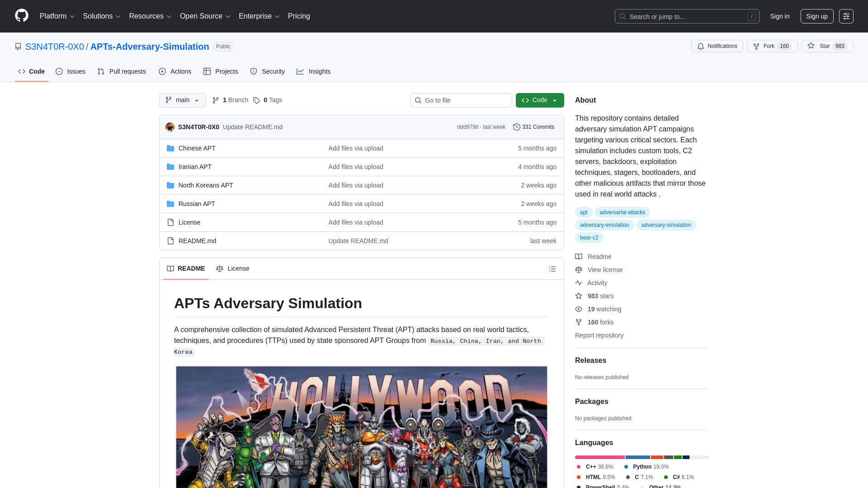Screen dimensions: 868x488
Task: Click the Pricing menu item
Action: tap(299, 16)
